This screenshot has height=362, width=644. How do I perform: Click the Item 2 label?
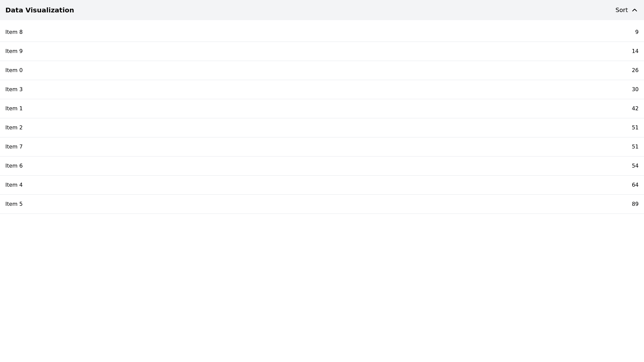point(14,128)
